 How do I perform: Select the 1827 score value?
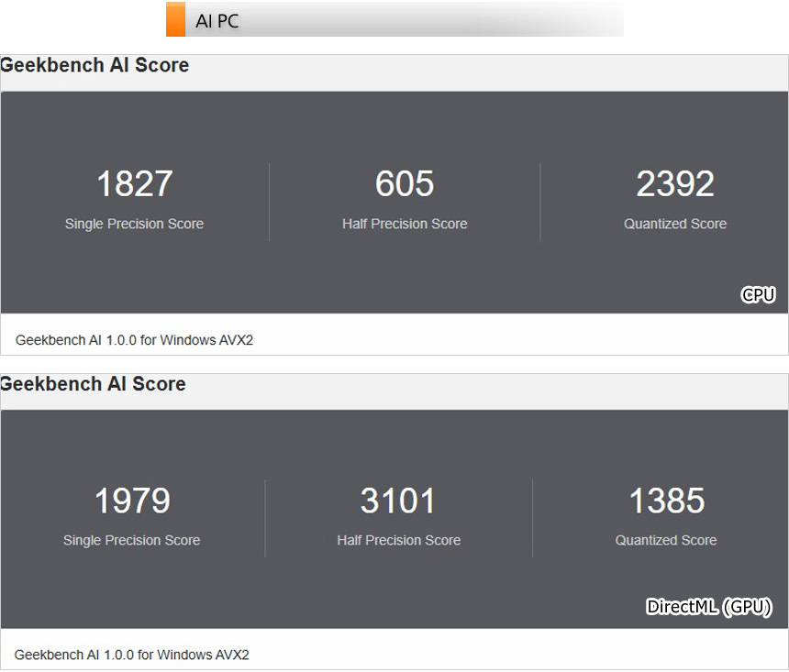point(134,184)
